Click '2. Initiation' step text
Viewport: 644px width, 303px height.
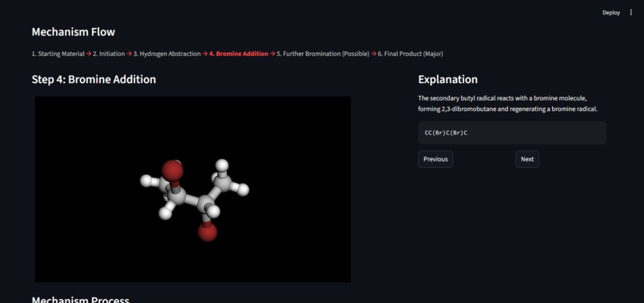(109, 54)
